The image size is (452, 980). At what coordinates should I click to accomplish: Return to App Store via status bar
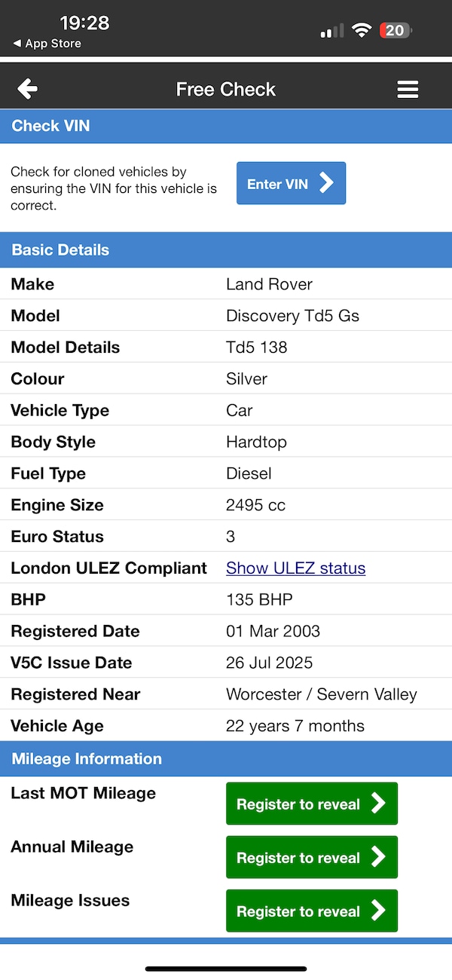[x=47, y=44]
